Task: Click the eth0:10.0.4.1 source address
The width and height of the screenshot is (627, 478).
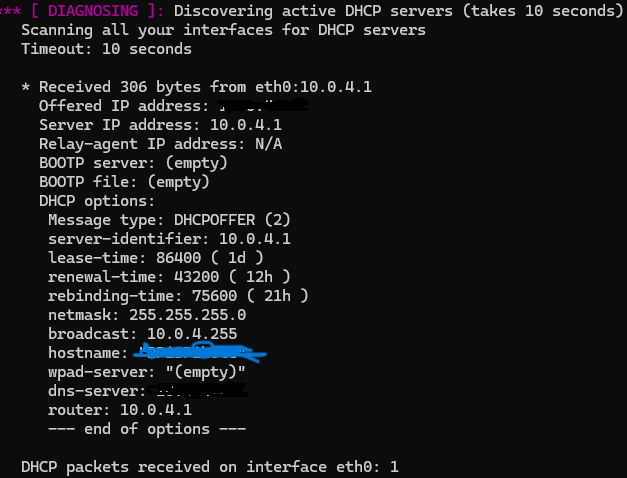Action: [x=314, y=87]
